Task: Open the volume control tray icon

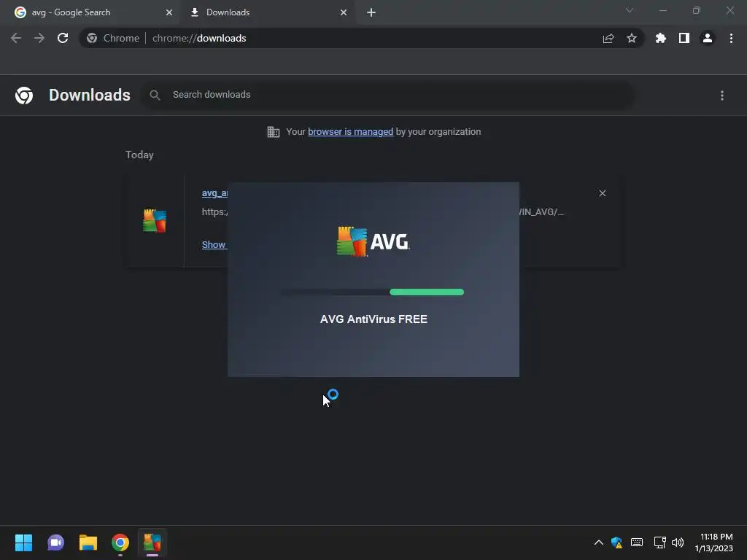Action: click(x=678, y=542)
